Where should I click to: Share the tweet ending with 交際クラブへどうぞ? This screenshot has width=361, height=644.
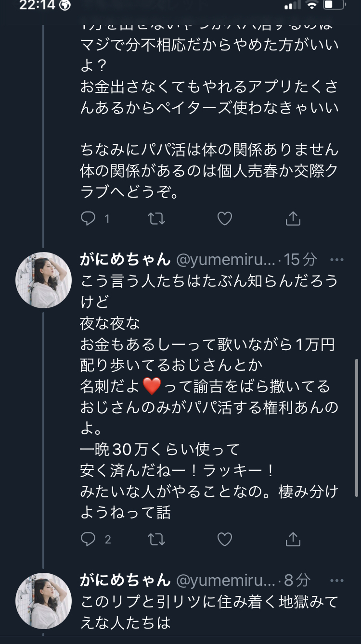tap(293, 219)
